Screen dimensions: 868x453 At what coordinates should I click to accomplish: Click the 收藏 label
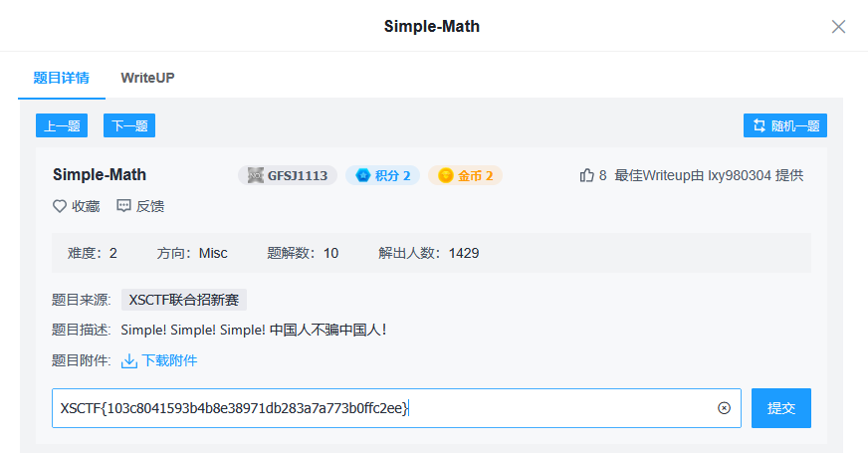86,206
